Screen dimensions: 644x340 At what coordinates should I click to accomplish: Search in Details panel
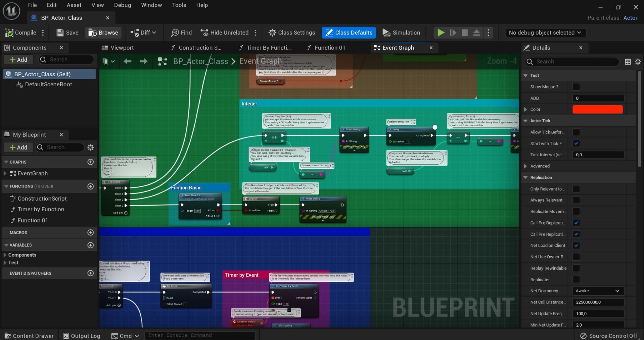[x=572, y=61]
